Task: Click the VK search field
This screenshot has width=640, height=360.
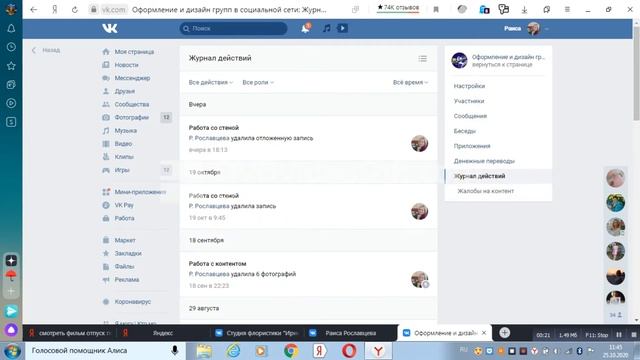Action: tap(233, 29)
